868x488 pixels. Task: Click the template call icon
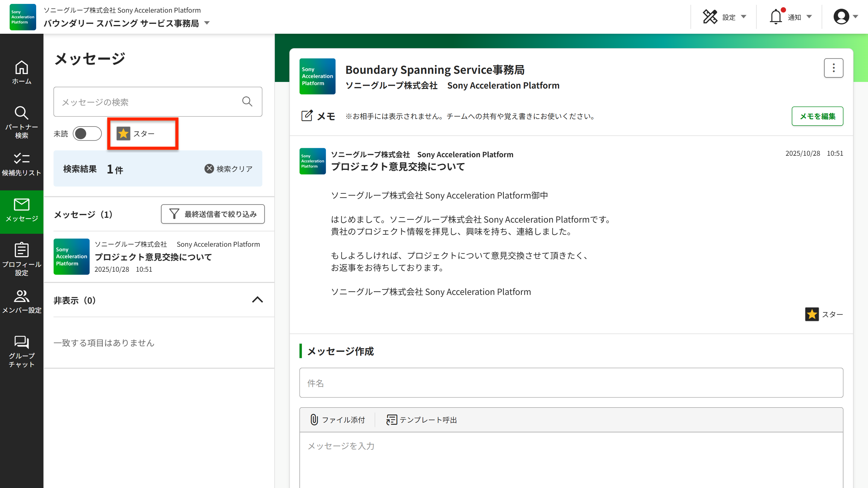pos(392,420)
